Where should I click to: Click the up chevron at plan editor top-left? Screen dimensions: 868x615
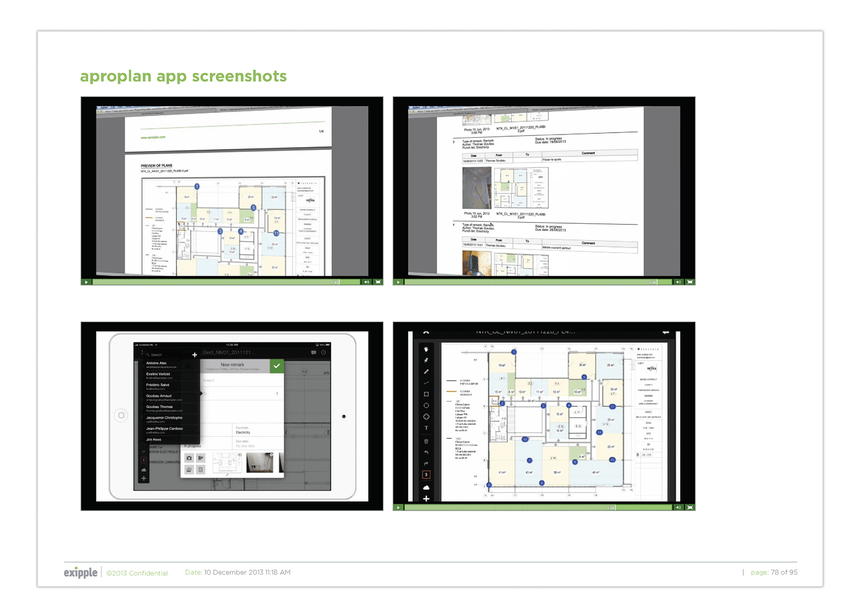[426, 332]
